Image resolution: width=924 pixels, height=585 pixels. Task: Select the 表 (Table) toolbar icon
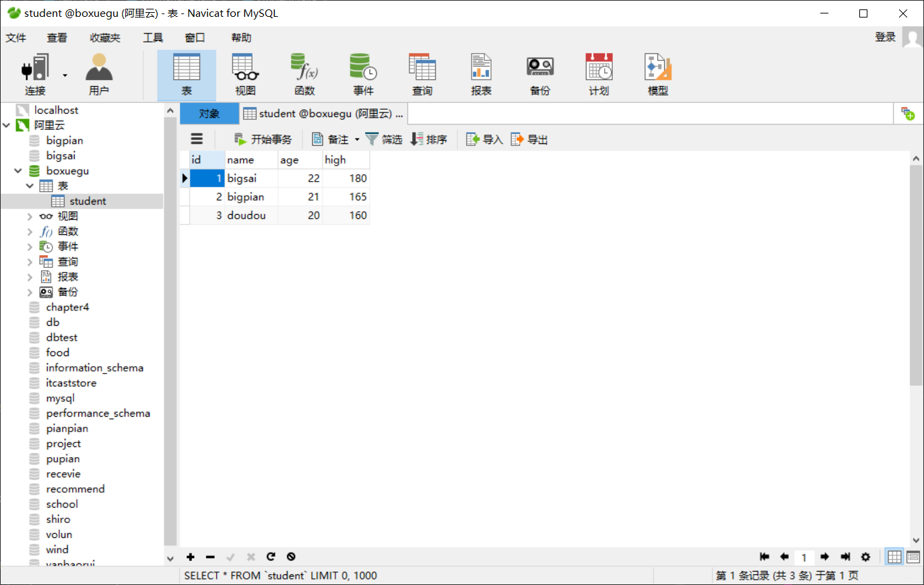187,75
